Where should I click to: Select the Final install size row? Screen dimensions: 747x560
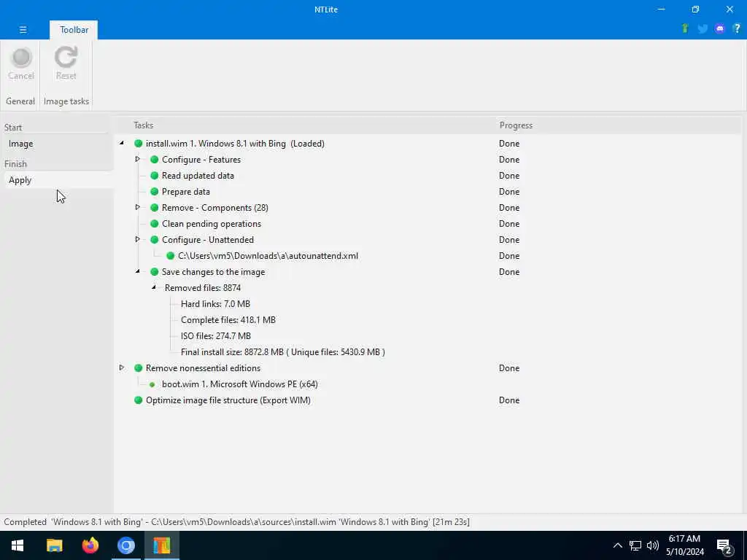[283, 352]
